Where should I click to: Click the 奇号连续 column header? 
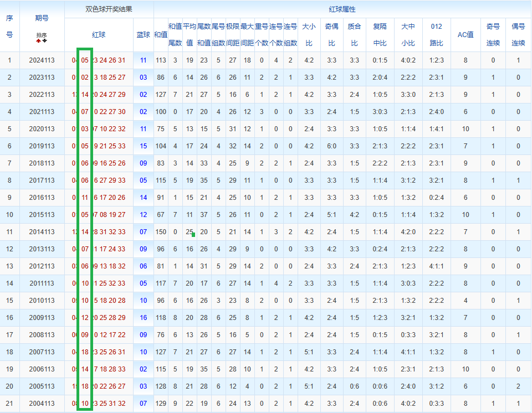pyautogui.click(x=493, y=34)
